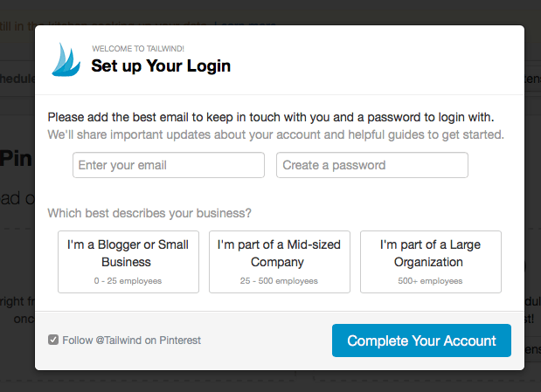This screenshot has width=541, height=392.
Task: Click 'Which best describes your business?' label
Action: click(149, 213)
